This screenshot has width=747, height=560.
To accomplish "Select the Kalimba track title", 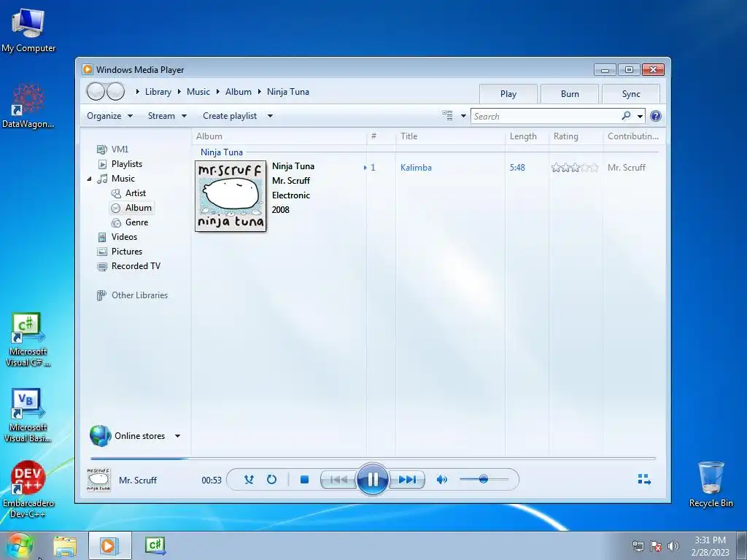I will (416, 168).
